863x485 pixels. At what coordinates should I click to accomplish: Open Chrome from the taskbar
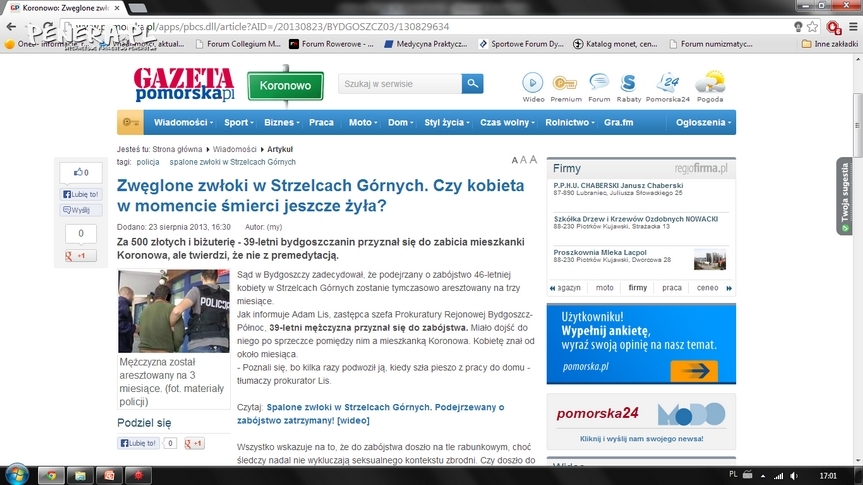click(51, 475)
